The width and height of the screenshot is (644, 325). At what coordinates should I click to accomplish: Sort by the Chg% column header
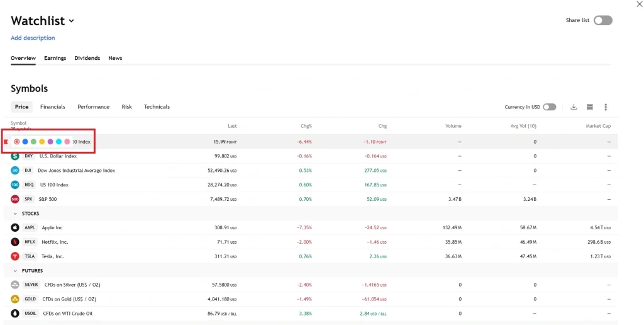[x=306, y=126]
